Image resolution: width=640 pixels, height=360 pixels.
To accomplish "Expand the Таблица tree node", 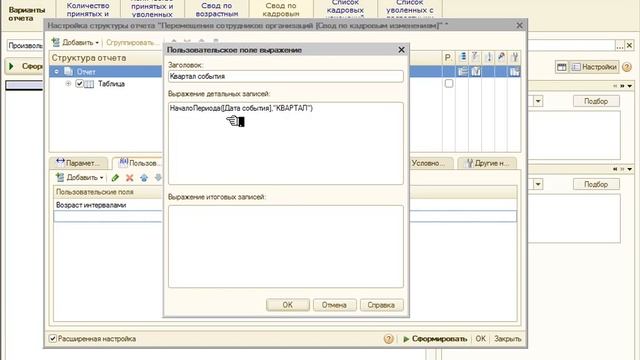I will point(68,84).
